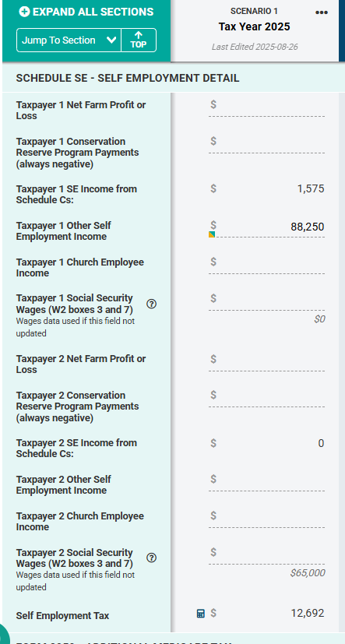Click Expand All Sections
Image resolution: width=345 pixels, height=644 pixels.
(x=86, y=12)
